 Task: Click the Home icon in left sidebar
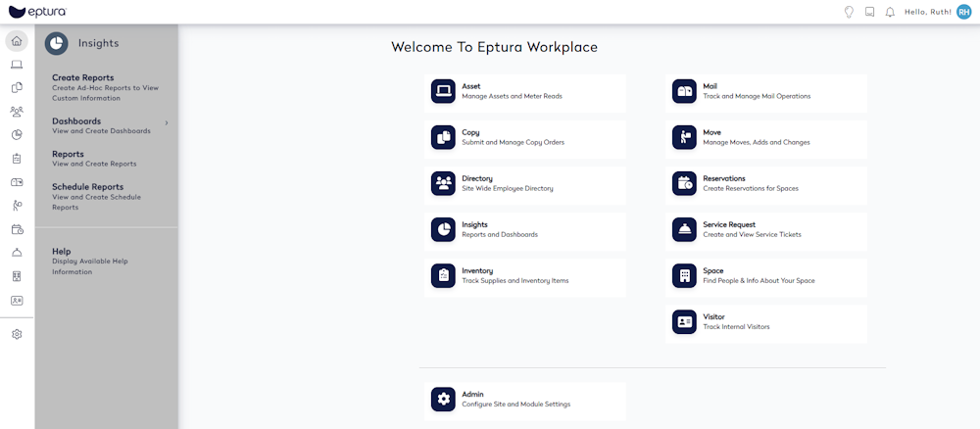(x=17, y=41)
